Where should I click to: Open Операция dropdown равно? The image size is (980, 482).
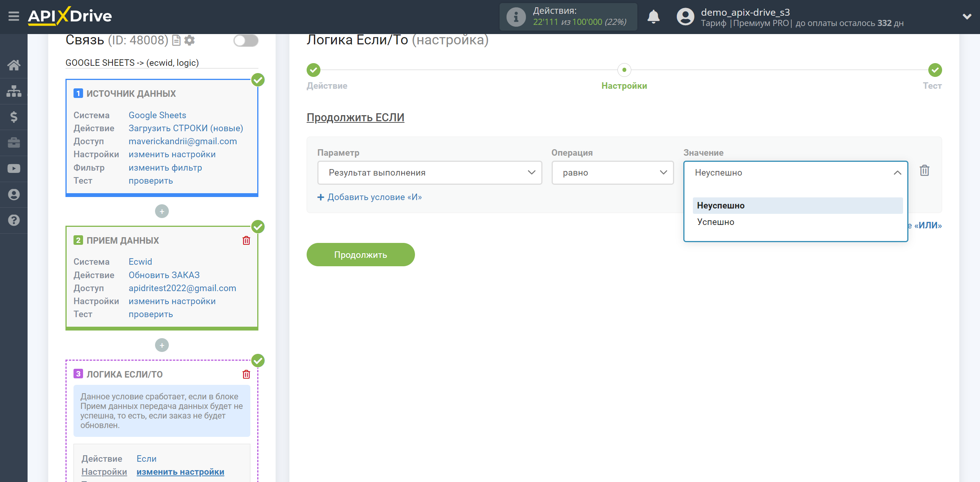[612, 173]
